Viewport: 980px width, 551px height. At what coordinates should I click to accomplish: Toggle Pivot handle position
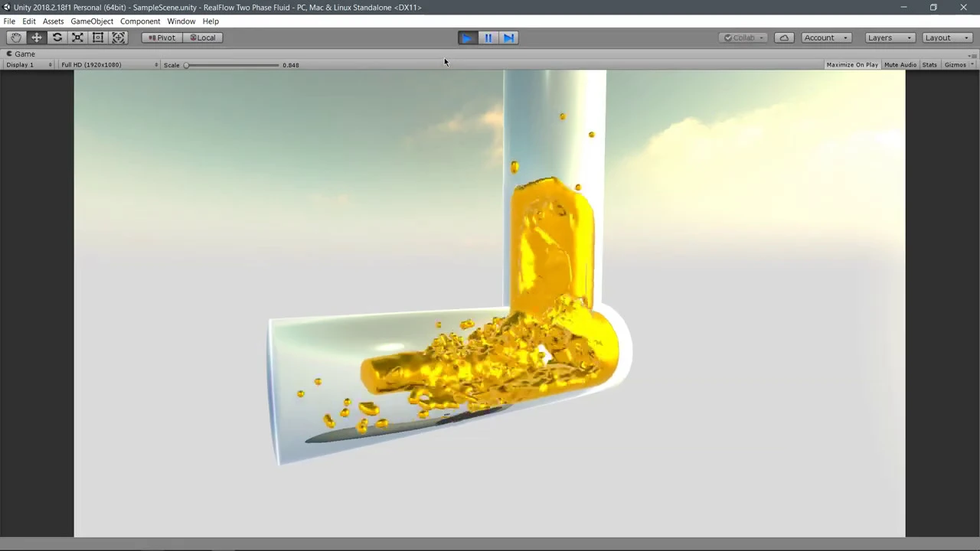tap(162, 37)
